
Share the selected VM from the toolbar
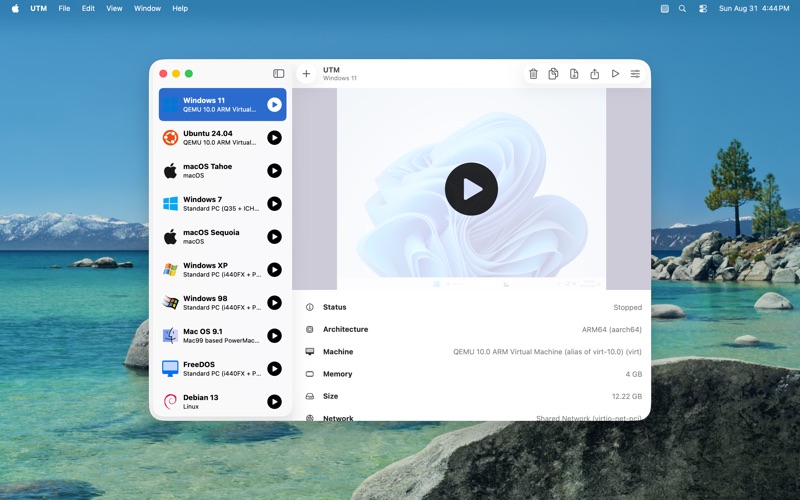(594, 74)
